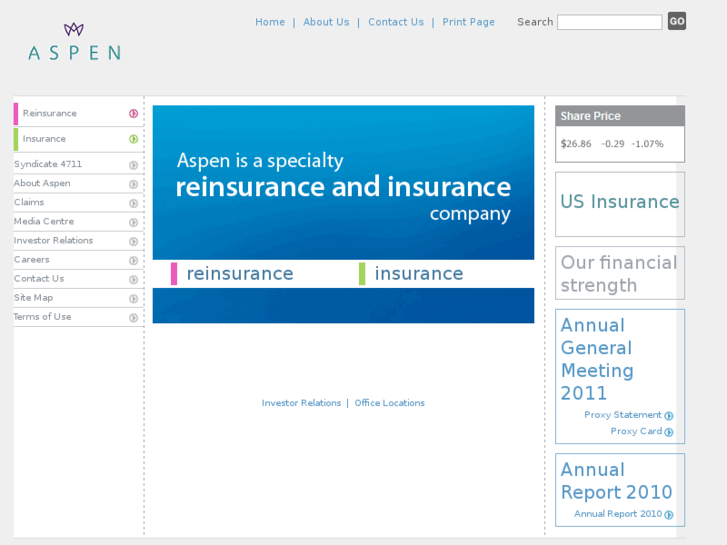727x545 pixels.
Task: Click the specialty reinsurance and insurance banner
Action: 343,182
